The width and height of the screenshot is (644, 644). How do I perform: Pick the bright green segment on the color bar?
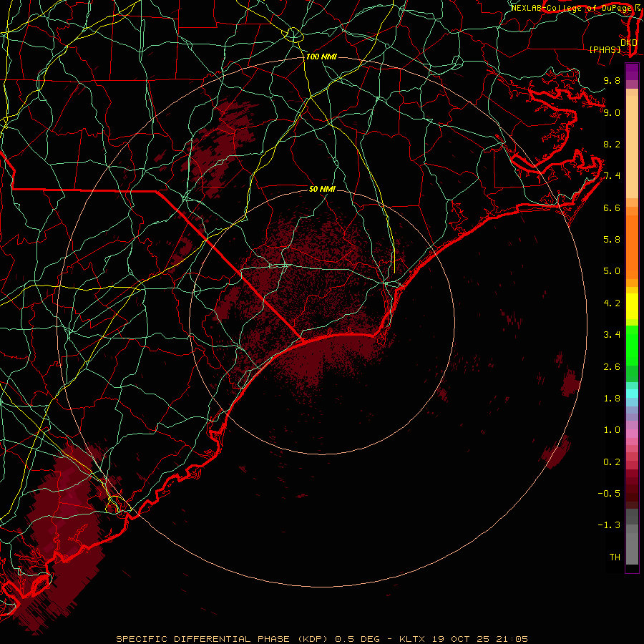[x=632, y=346]
